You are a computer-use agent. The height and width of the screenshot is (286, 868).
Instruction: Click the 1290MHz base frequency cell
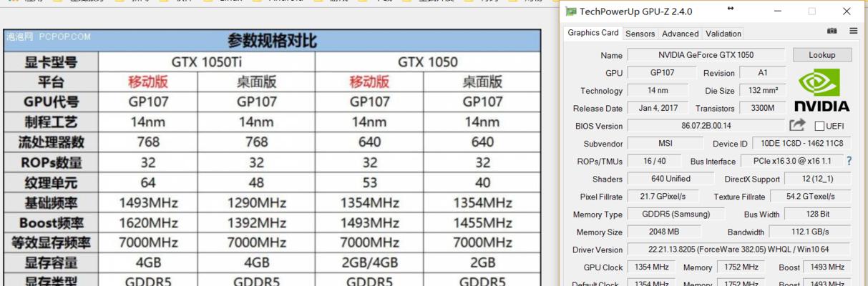point(256,203)
